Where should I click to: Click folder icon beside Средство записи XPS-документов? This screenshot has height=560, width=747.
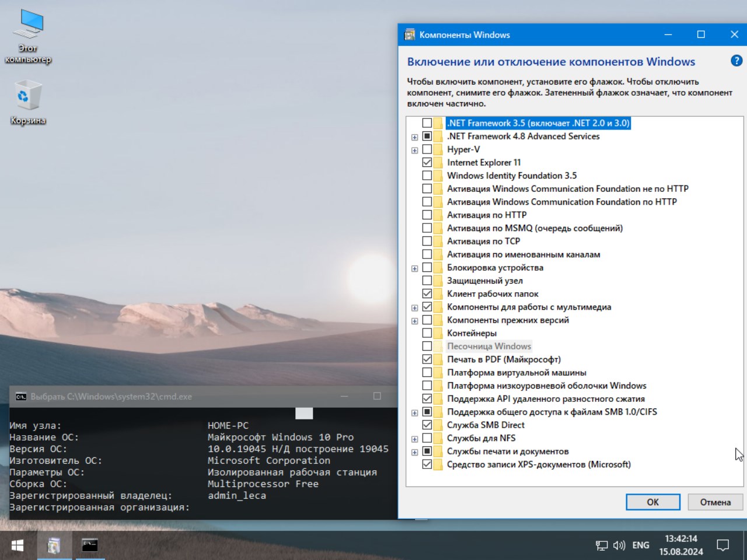click(x=438, y=464)
